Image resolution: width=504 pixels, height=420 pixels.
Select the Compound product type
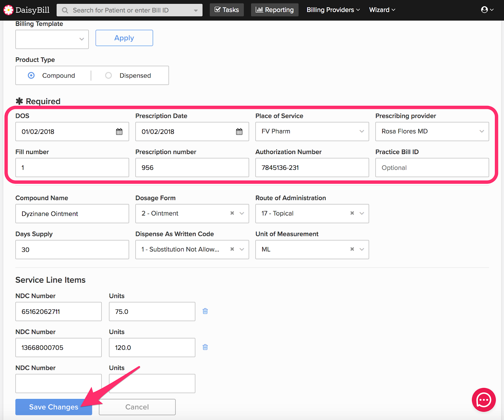(31, 75)
